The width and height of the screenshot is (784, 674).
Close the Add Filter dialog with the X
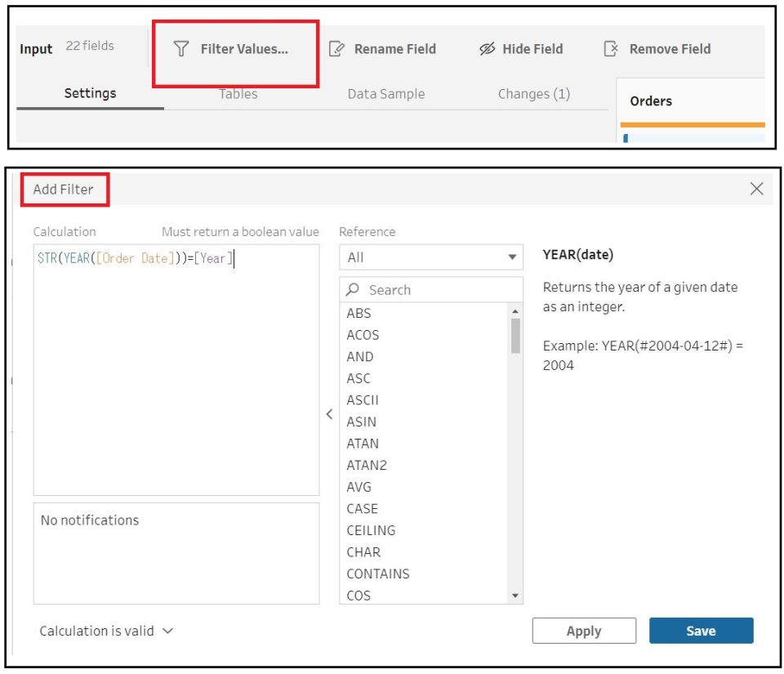pos(756,189)
